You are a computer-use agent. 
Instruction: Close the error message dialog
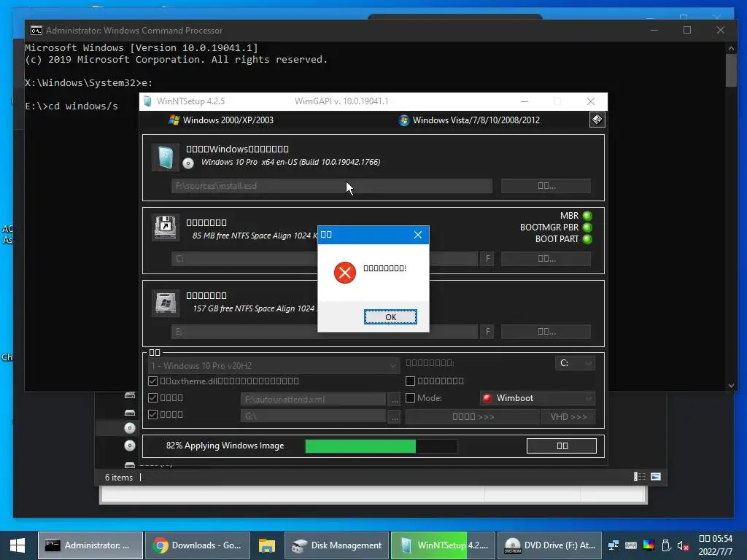pos(418,235)
